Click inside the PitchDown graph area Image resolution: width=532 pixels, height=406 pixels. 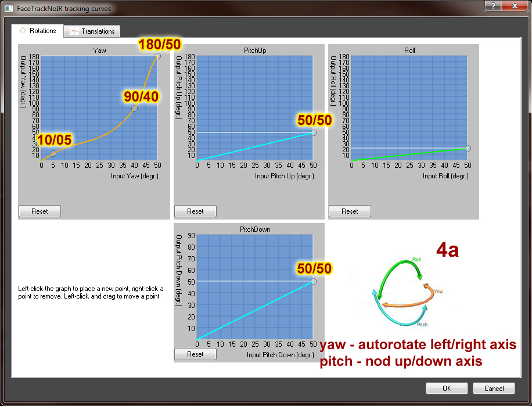pos(255,287)
